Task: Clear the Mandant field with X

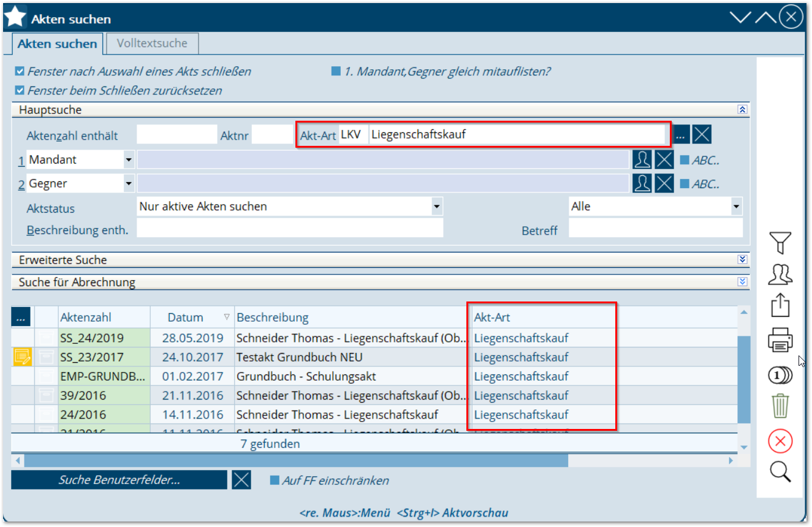Action: pyautogui.click(x=664, y=160)
